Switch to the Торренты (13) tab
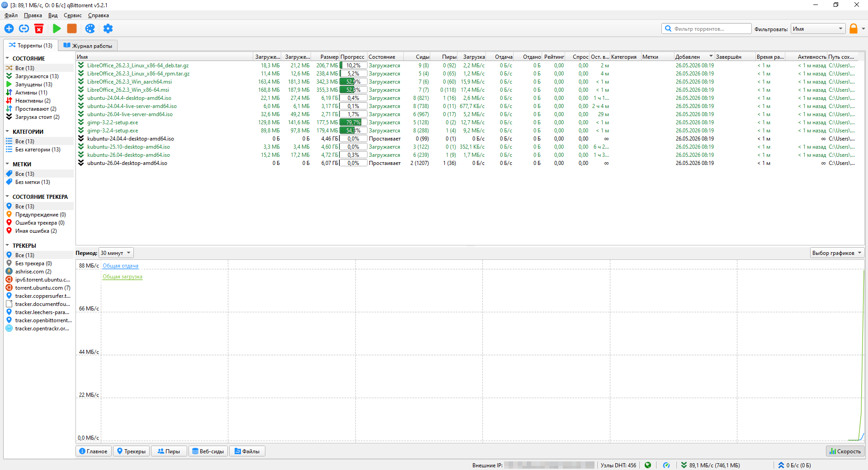Image resolution: width=868 pixels, height=470 pixels. pos(30,45)
